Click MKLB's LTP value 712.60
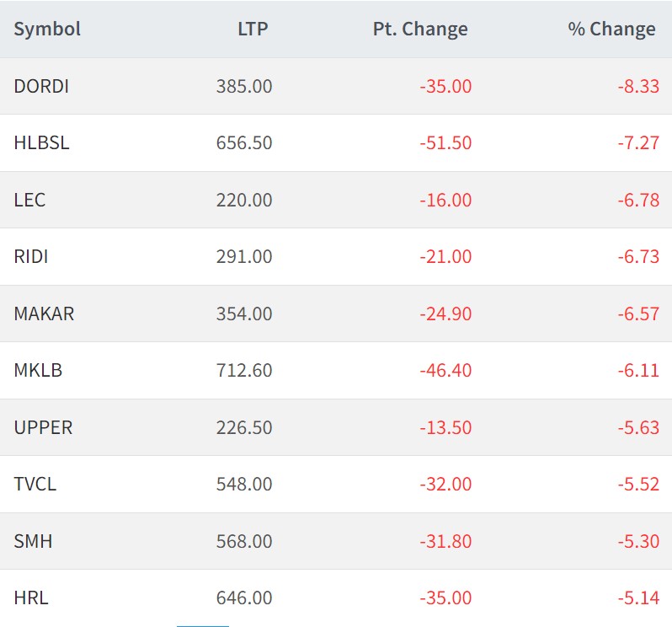 coord(244,371)
